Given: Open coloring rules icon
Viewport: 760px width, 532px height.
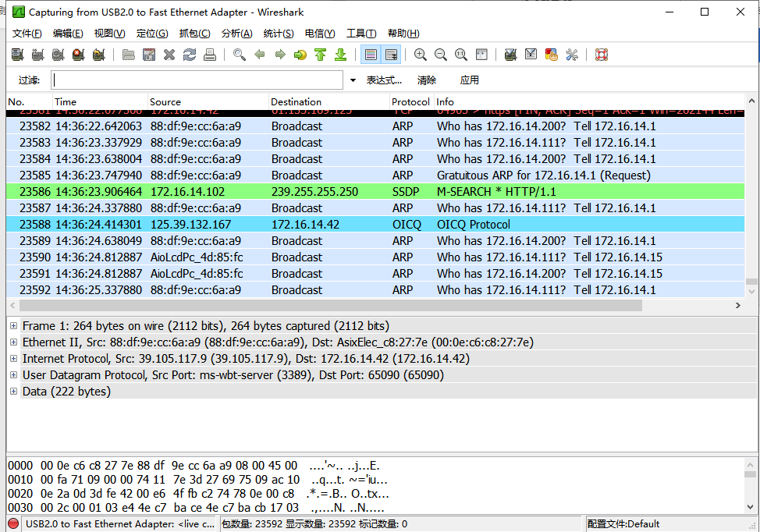Looking at the screenshot, I should click(x=551, y=55).
